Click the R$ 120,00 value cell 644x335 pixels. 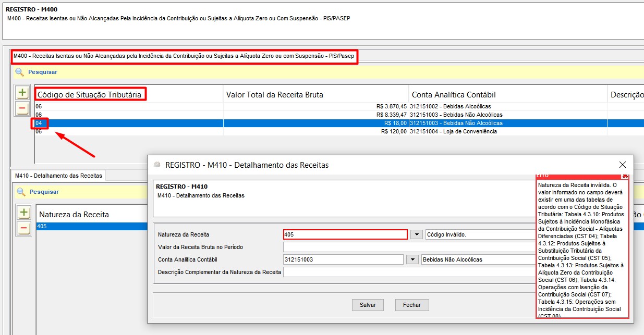[316, 131]
